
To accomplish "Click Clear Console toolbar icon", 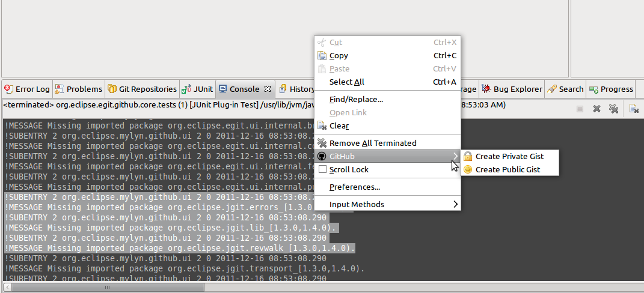I will pyautogui.click(x=634, y=109).
